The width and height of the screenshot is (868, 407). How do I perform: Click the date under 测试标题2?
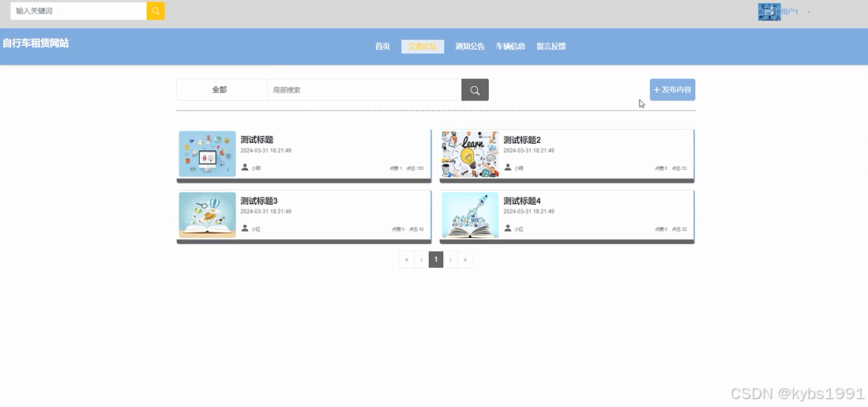pos(528,151)
